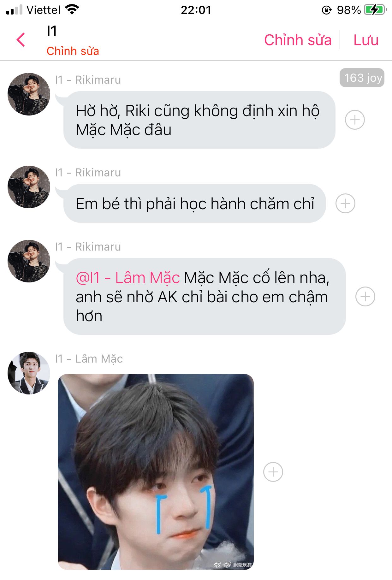Tap the "I1 - Lâm Mặc" sender name
Image resolution: width=392 pixels, height=580 pixels.
click(x=89, y=359)
